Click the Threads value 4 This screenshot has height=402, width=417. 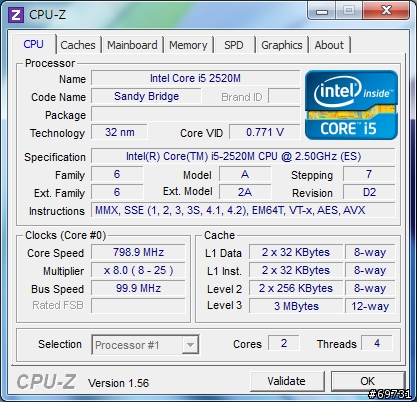377,343
